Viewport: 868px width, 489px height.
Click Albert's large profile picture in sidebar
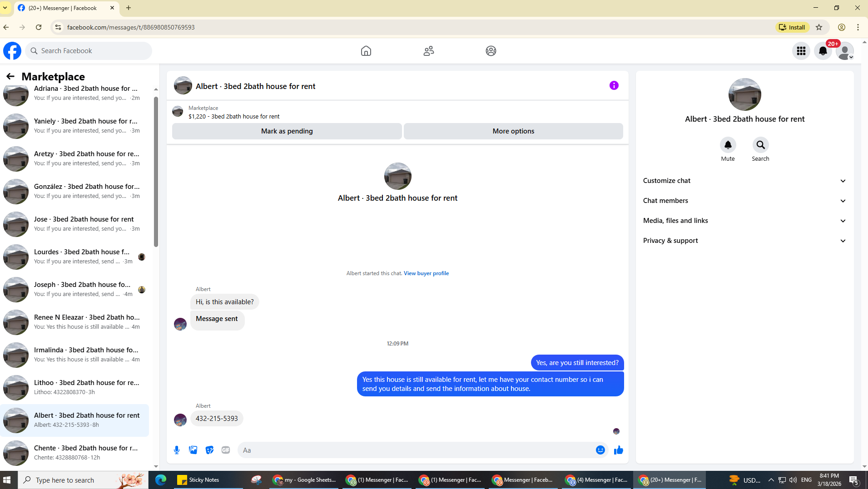click(x=744, y=94)
